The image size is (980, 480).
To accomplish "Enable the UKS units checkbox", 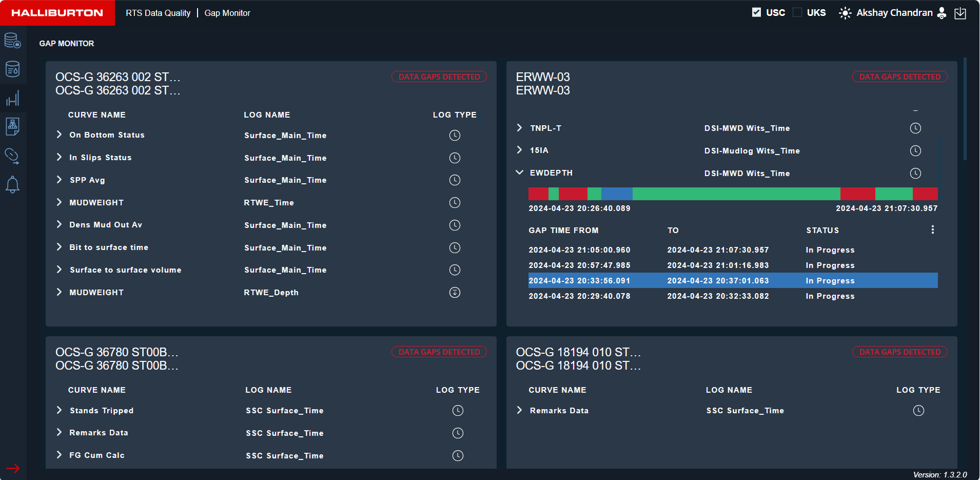I will 797,12.
